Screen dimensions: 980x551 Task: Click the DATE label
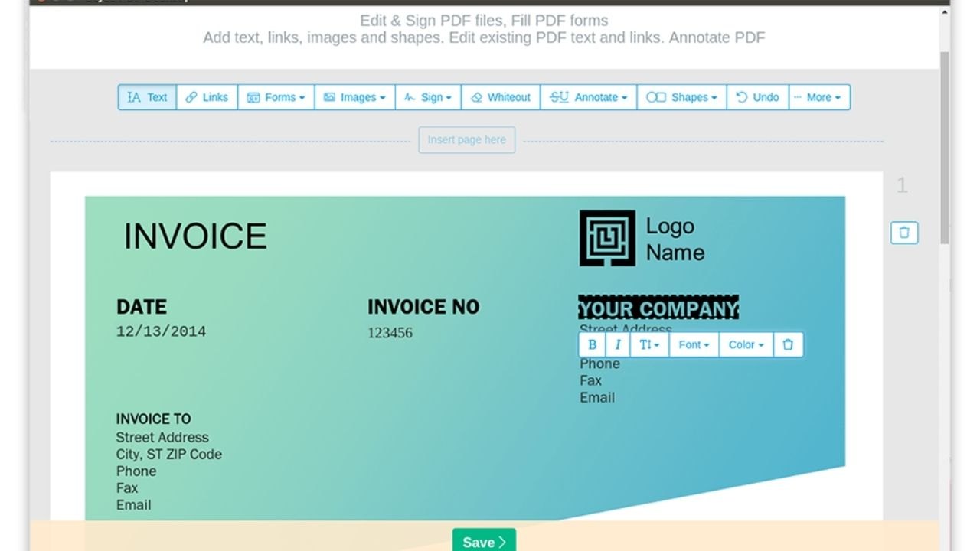(142, 307)
